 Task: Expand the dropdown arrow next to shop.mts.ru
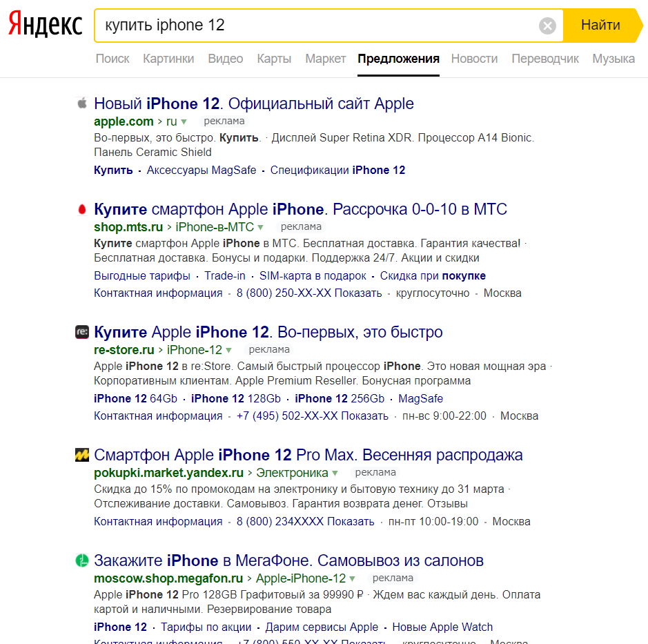(260, 227)
